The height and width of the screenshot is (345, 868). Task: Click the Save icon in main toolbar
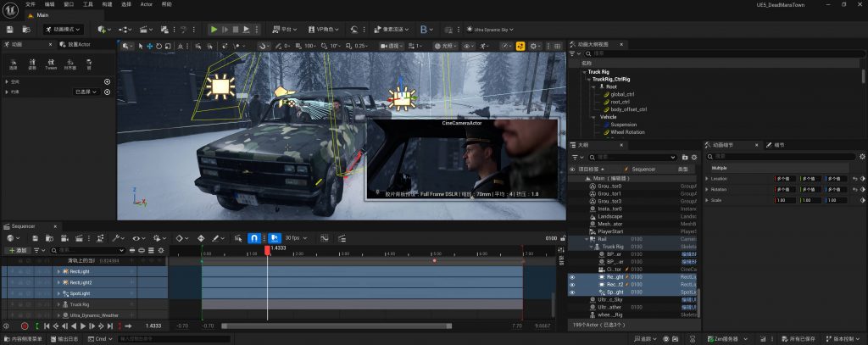click(x=9, y=29)
